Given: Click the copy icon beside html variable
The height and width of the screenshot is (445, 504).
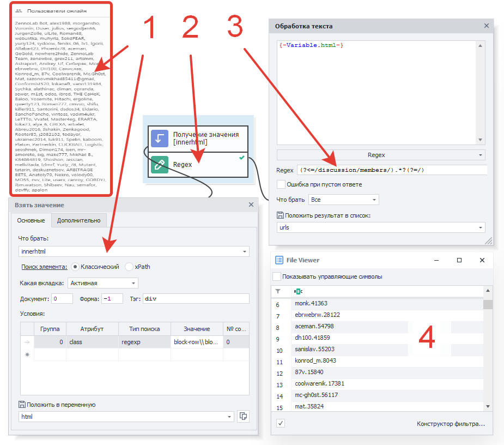Looking at the screenshot, I should coord(244,417).
